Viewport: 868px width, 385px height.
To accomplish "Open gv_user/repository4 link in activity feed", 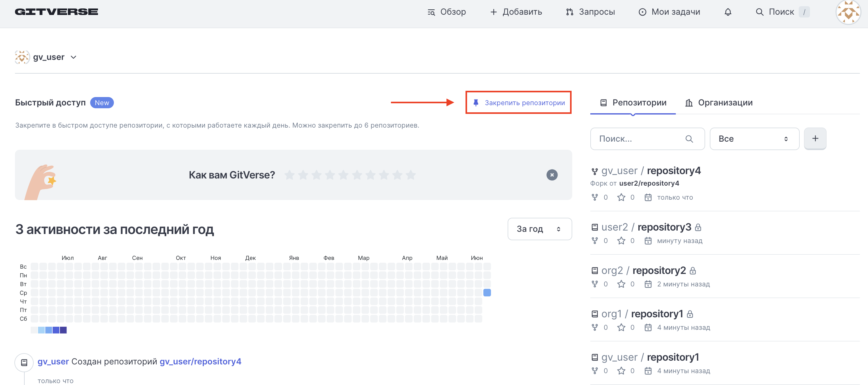I will coord(201,361).
